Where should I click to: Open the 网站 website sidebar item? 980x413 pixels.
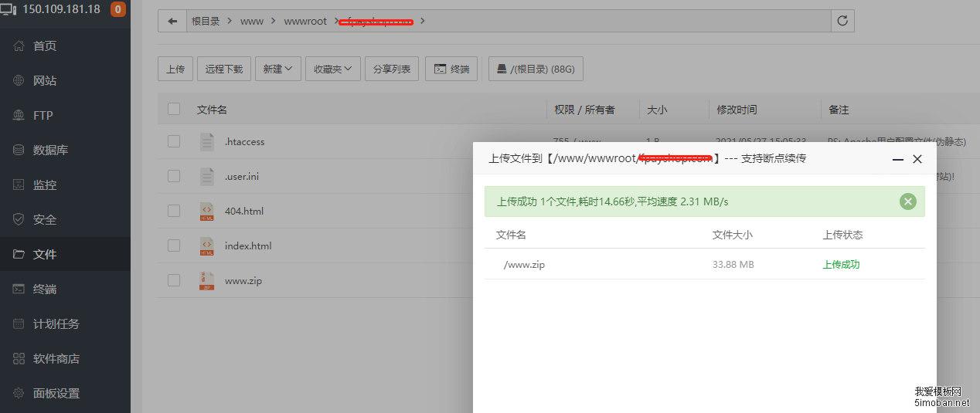click(65, 81)
